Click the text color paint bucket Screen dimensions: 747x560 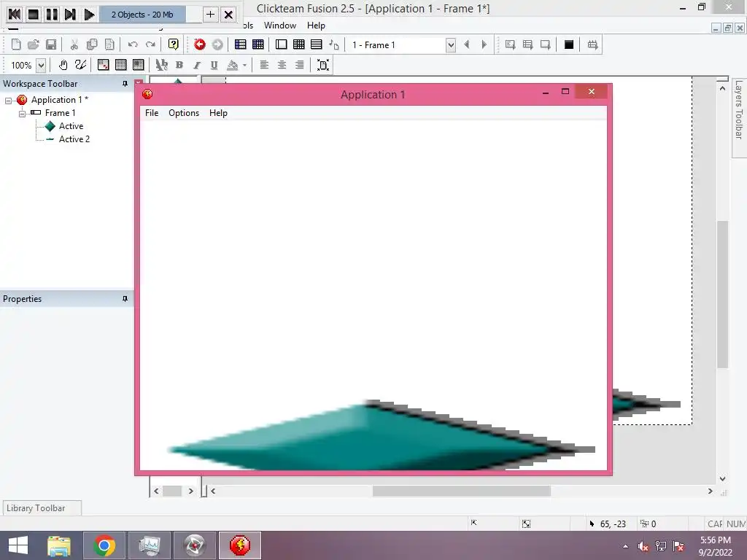(233, 65)
